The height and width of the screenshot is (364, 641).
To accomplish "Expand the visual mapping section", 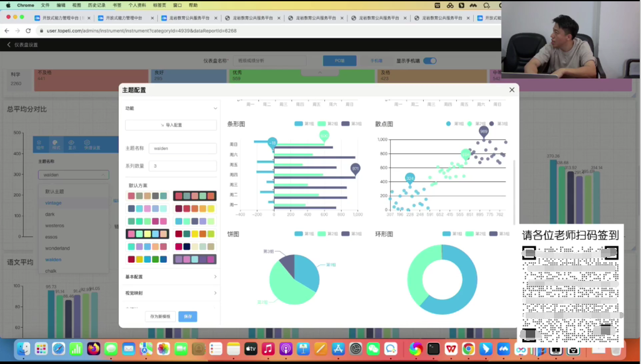I will (x=171, y=293).
